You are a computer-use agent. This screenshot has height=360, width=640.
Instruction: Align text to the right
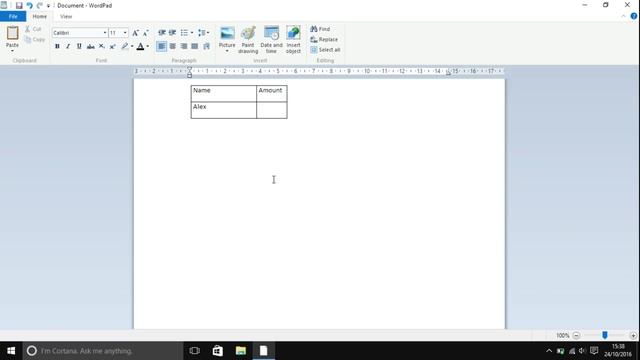point(184,47)
